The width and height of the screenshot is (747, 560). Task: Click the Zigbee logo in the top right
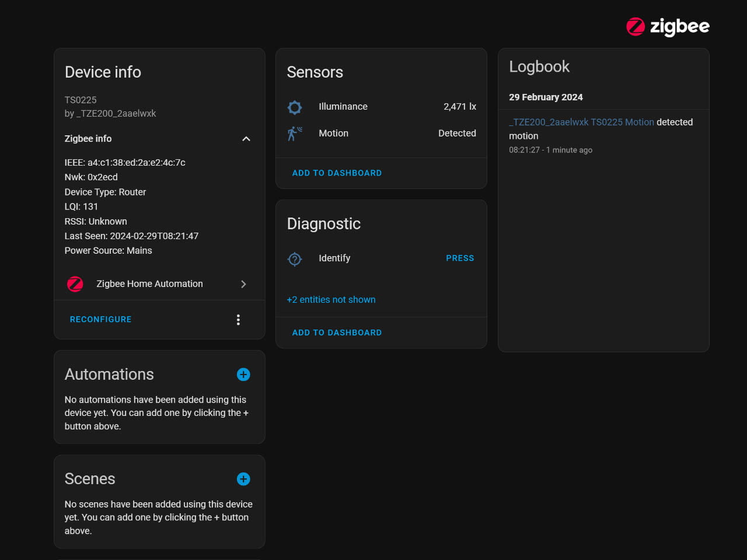coord(666,27)
